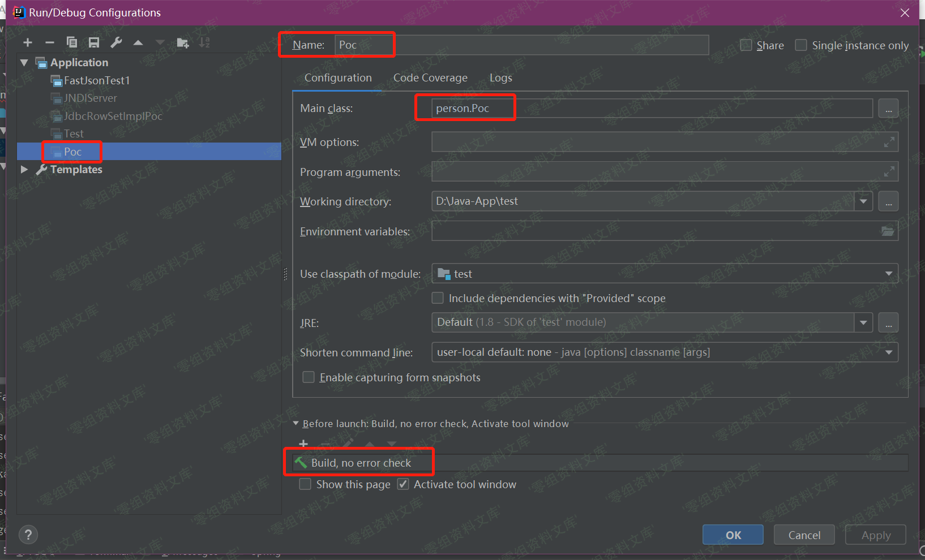
Task: Enable Include dependencies with Provided scope
Action: 438,298
